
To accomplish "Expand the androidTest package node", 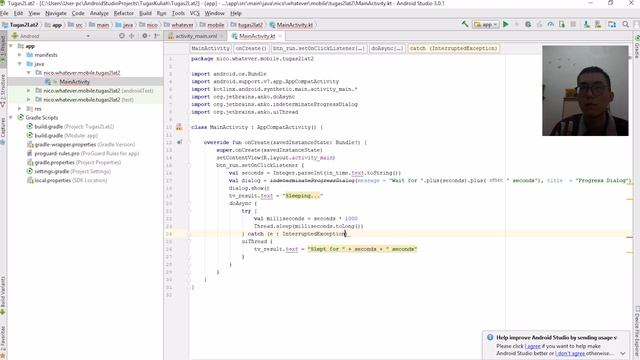I will [29, 91].
